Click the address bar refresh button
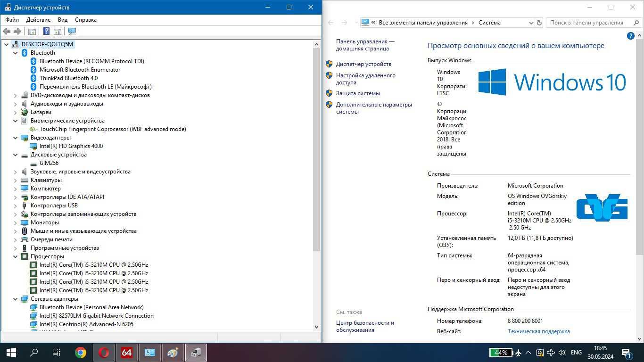This screenshot has width=644, height=362. pyautogui.click(x=539, y=23)
